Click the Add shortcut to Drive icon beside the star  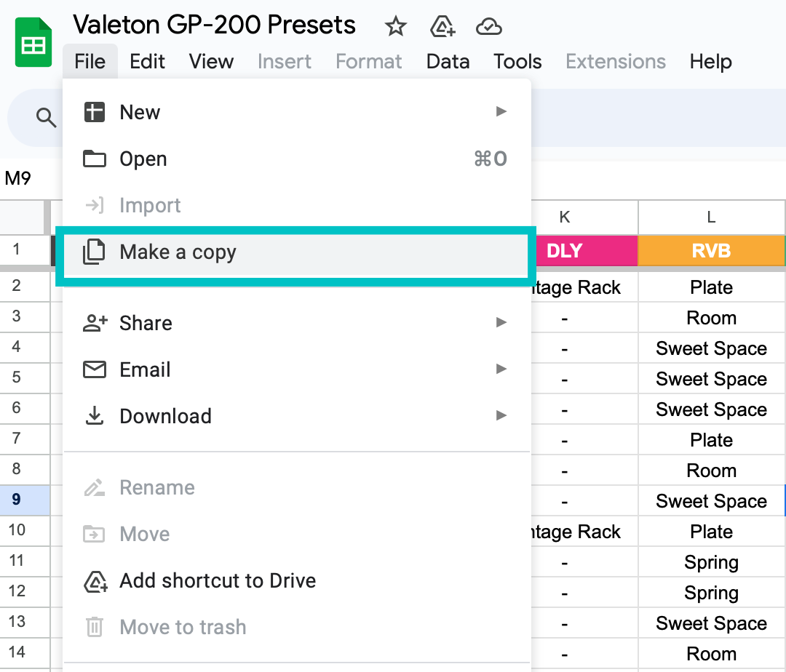point(442,26)
